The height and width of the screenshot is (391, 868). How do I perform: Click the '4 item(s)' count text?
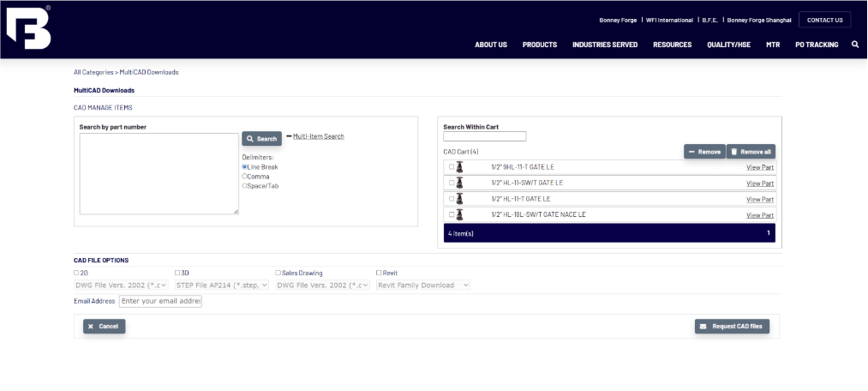tap(461, 234)
